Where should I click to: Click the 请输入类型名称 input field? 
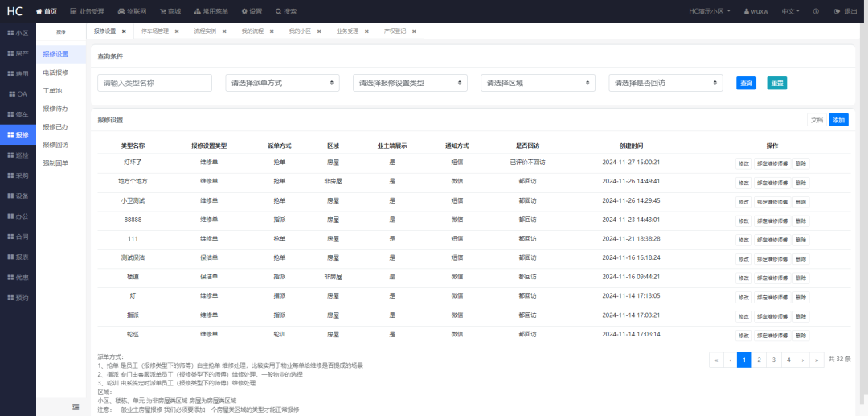coord(154,83)
